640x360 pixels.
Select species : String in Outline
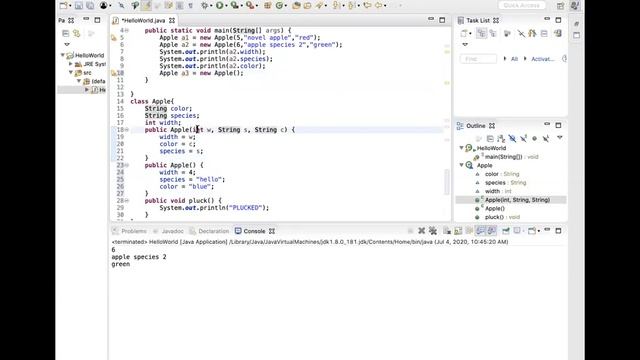pyautogui.click(x=505, y=182)
